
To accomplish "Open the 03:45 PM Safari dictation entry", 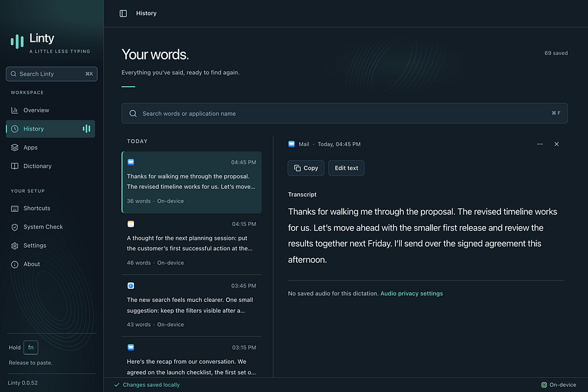I will [191, 305].
